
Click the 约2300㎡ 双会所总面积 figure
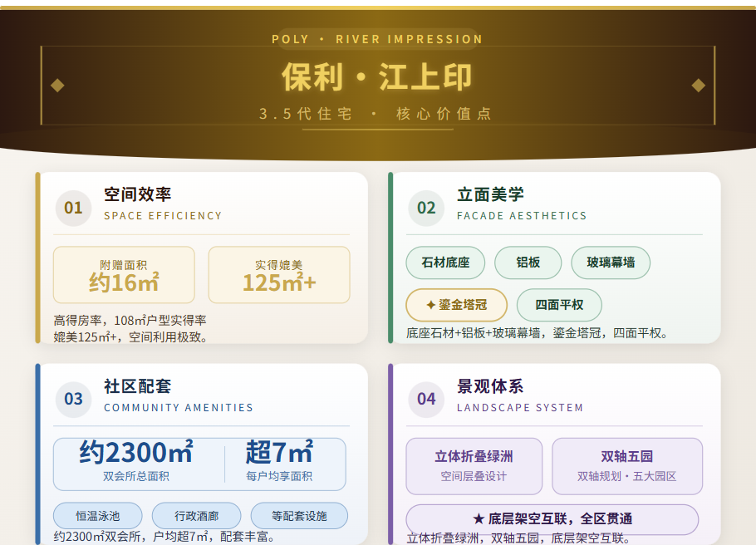pyautogui.click(x=136, y=460)
